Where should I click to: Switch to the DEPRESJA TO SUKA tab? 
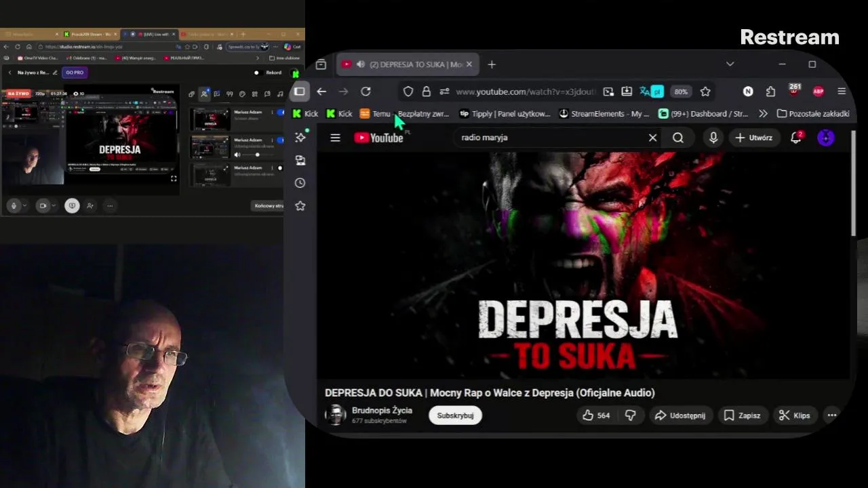(x=409, y=64)
